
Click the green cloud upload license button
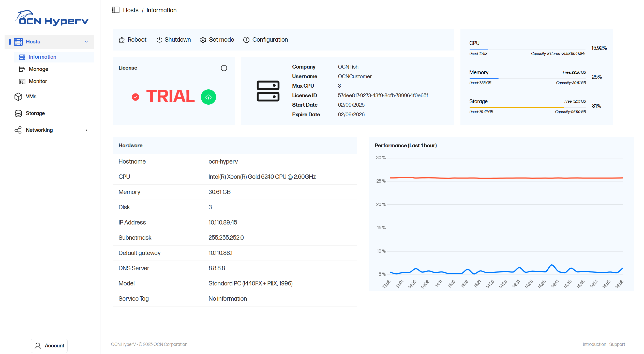[x=208, y=97]
